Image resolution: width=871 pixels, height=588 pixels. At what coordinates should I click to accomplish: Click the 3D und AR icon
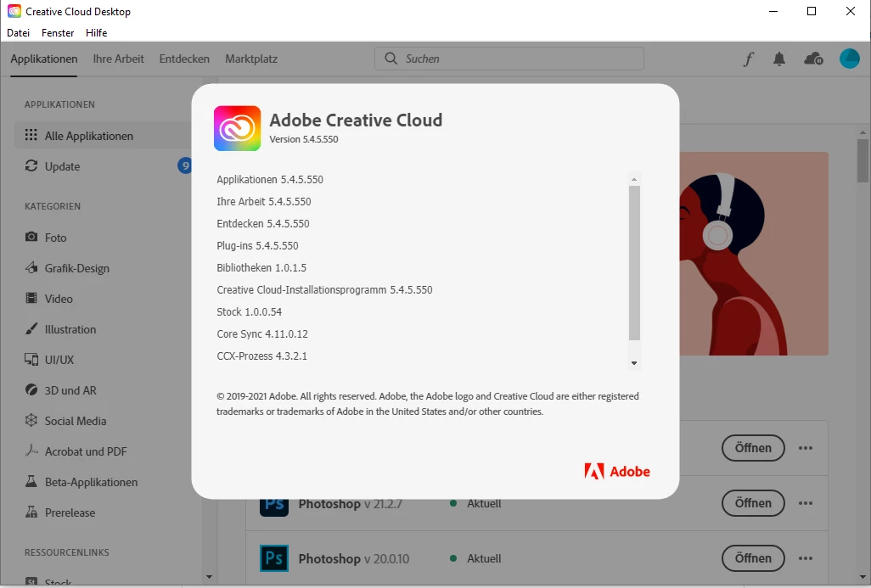(x=31, y=389)
